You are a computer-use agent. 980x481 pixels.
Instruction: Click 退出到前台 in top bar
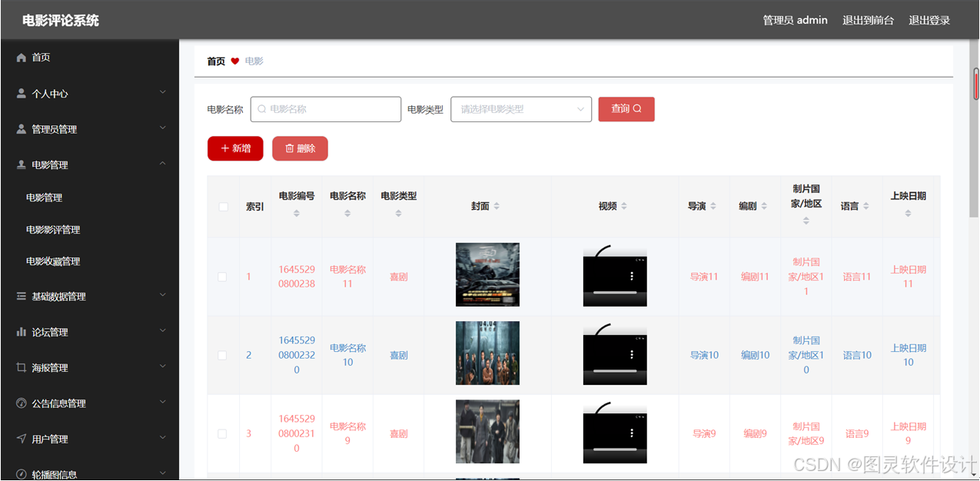click(868, 20)
